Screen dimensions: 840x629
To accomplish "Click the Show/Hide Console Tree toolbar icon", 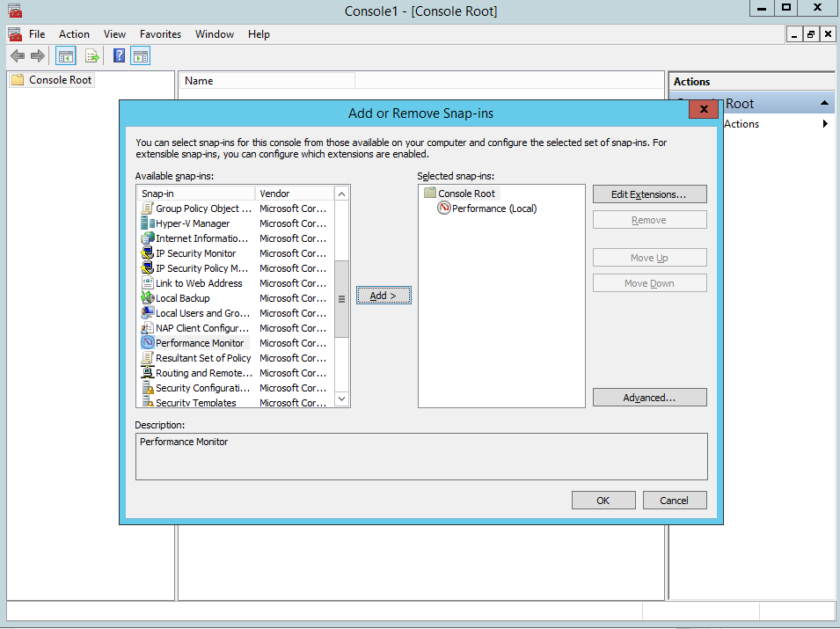I will (x=65, y=56).
